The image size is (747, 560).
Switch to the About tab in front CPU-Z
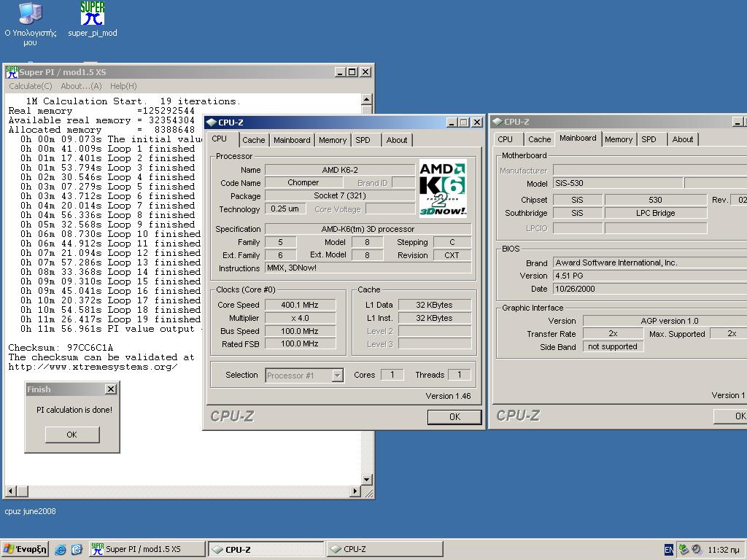[397, 140]
